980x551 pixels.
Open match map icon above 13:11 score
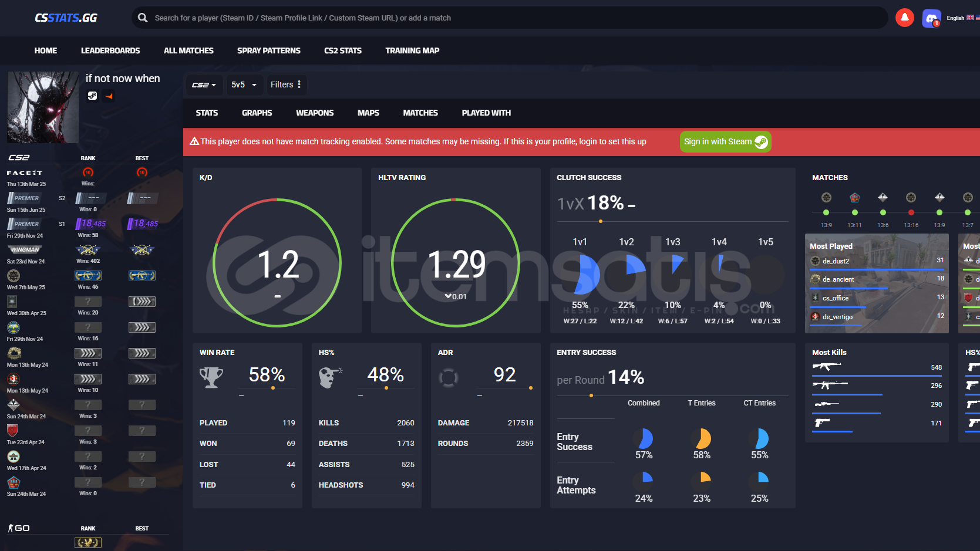(x=855, y=197)
